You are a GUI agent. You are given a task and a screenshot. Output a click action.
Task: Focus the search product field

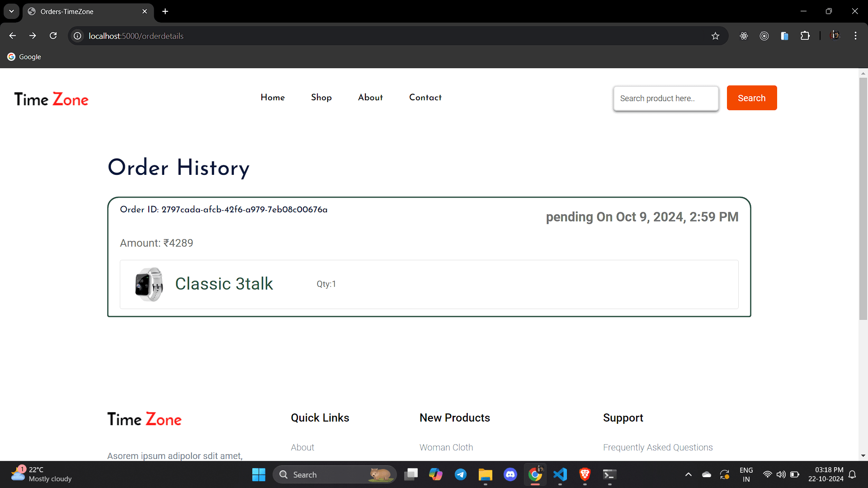tap(666, 98)
